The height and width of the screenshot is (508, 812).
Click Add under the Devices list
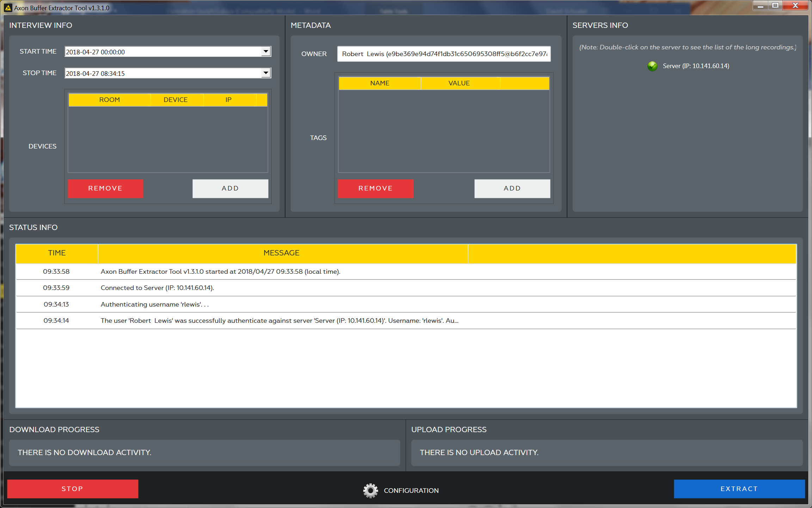click(230, 188)
